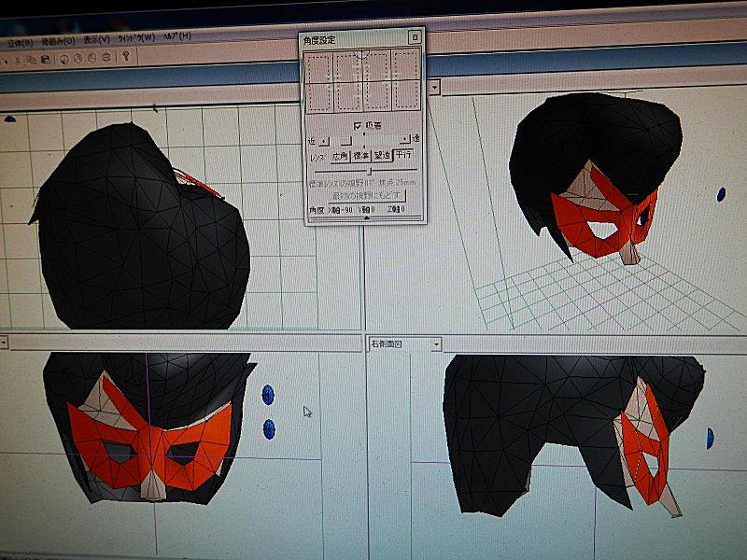
Task: Open the ヘルプ(H) menu
Action: [177, 36]
